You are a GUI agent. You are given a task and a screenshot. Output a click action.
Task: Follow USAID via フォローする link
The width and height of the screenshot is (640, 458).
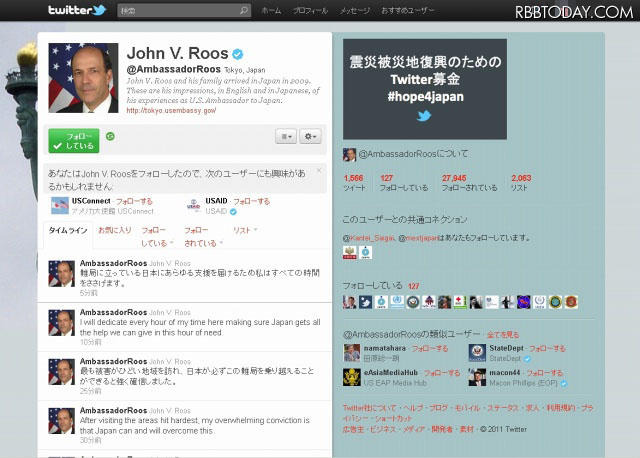[x=251, y=201]
